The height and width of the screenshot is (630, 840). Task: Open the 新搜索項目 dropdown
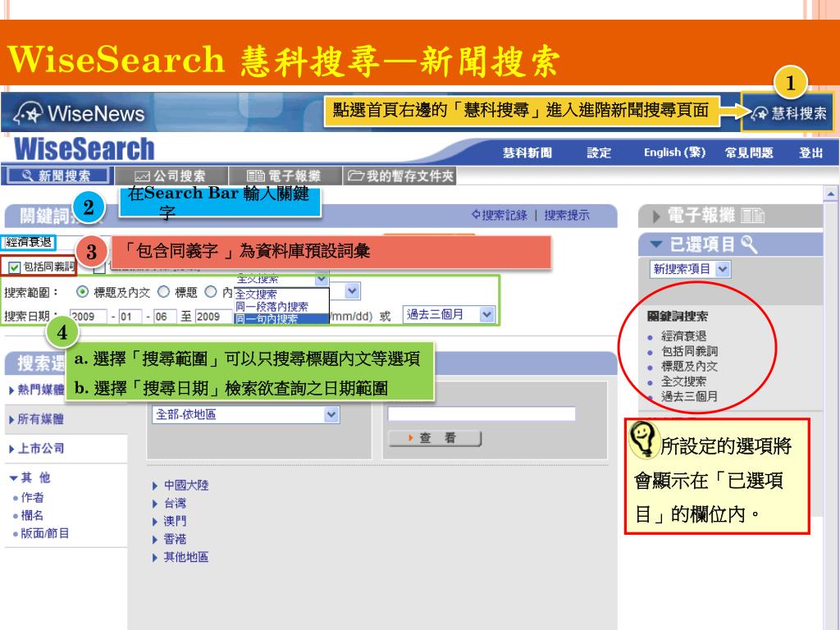(x=690, y=269)
